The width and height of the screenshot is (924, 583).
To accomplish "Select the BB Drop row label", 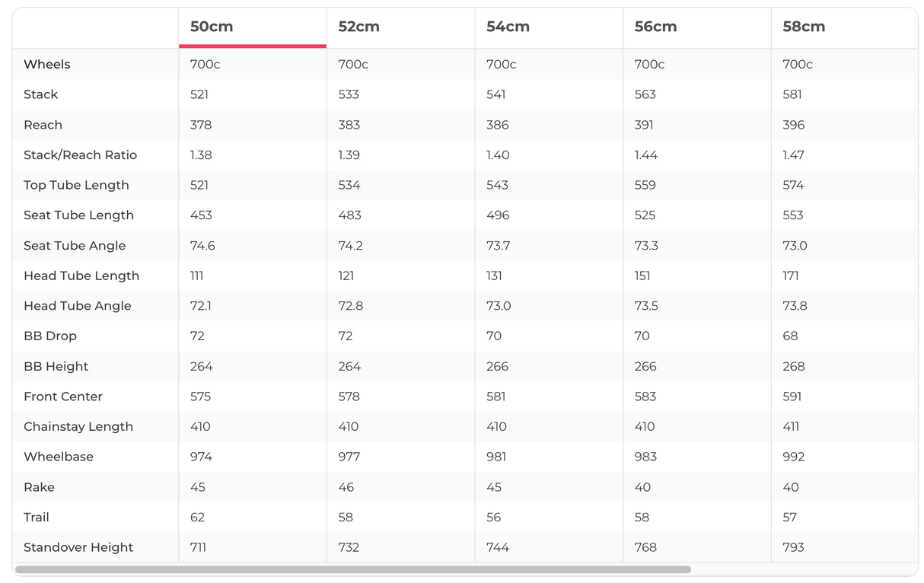I will 50,336.
